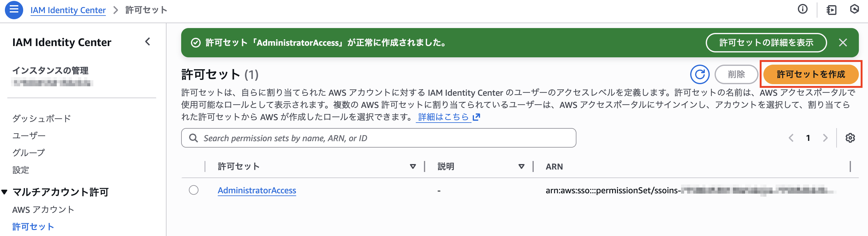This screenshot has width=868, height=236.
Task: Open the ユーザー page from the sidebar
Action: point(29,135)
